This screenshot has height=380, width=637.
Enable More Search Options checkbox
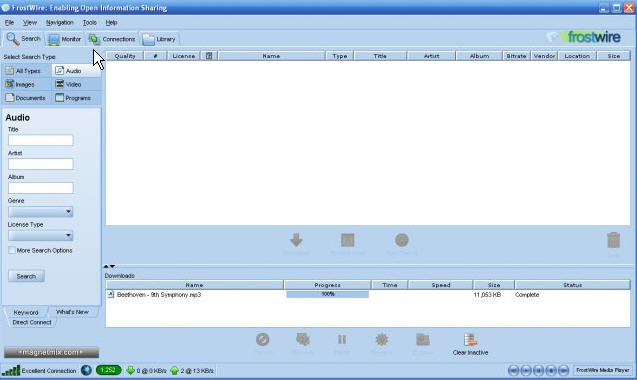click(x=12, y=250)
